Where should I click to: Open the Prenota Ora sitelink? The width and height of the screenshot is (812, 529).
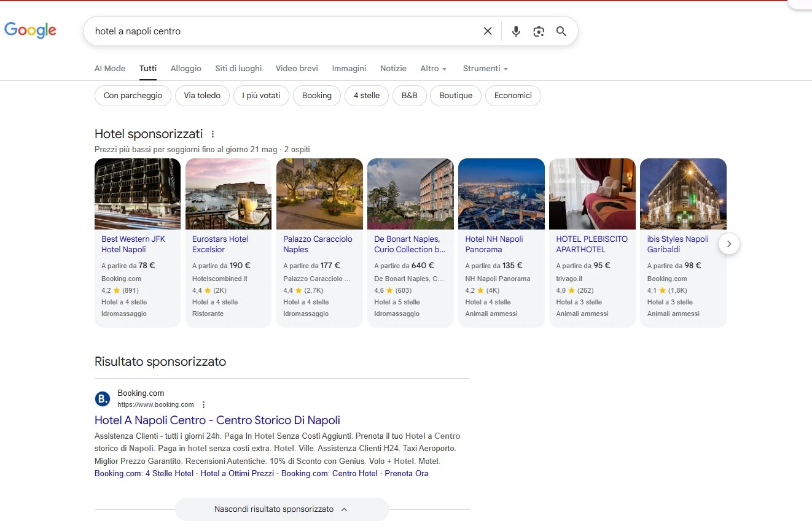(407, 473)
